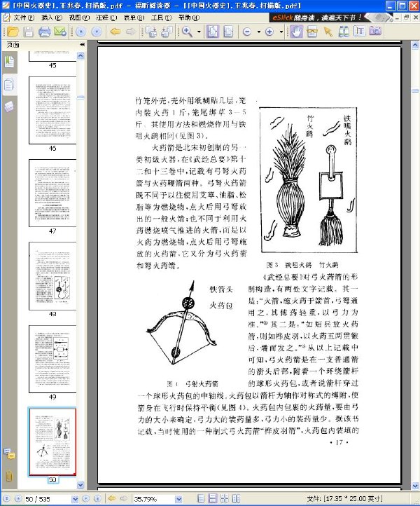
Task: Select page 49 thumbnail
Action: [52, 359]
